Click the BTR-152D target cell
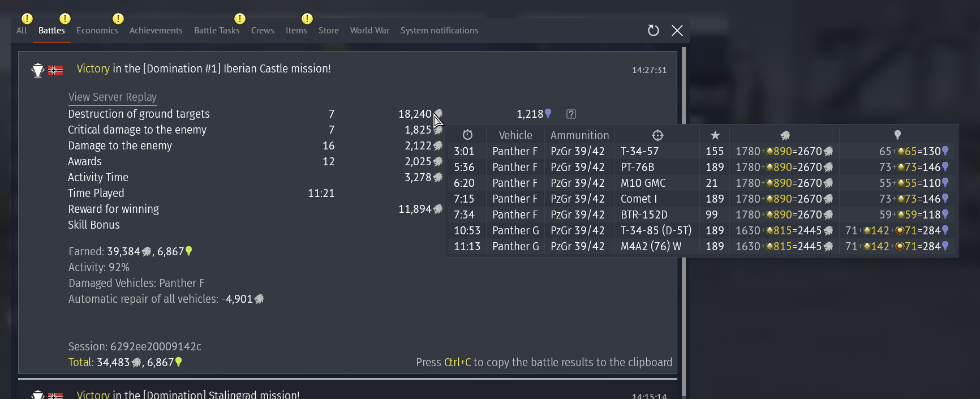The height and width of the screenshot is (399, 980). point(644,214)
